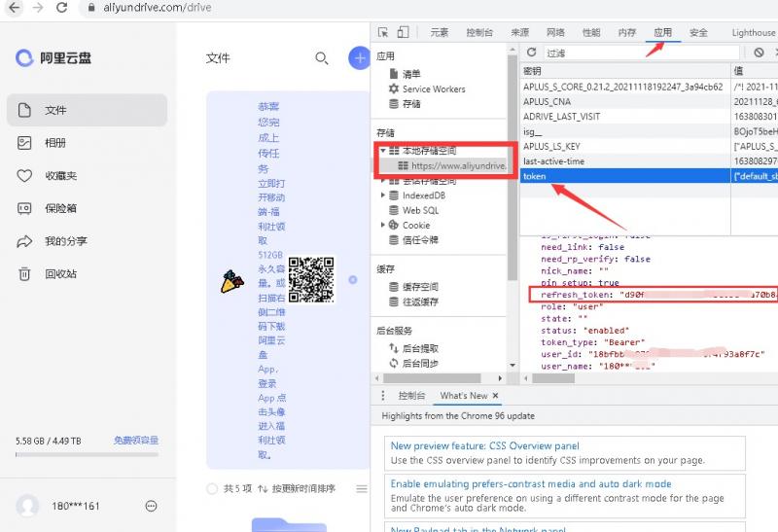The height and width of the screenshot is (532, 778).
Task: Open 收藏夹 favorites in the sidebar
Action: (87, 176)
